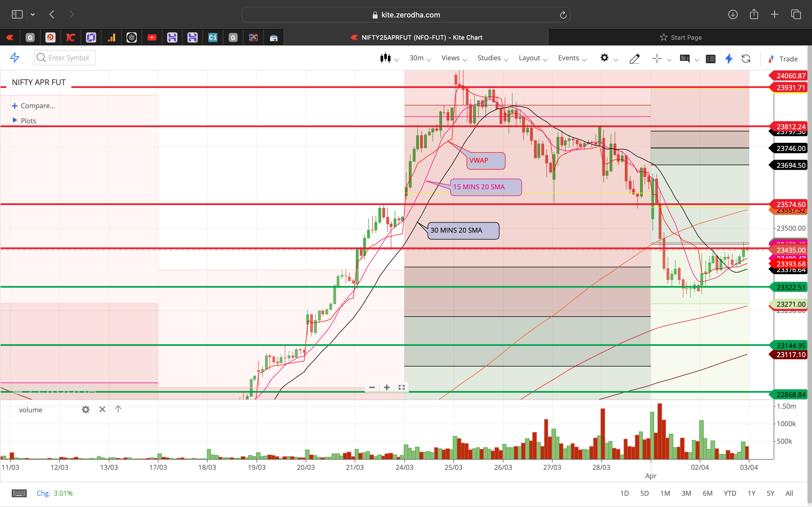Image resolution: width=812 pixels, height=507 pixels.
Task: Zoom in using the plus control
Action: (x=387, y=387)
